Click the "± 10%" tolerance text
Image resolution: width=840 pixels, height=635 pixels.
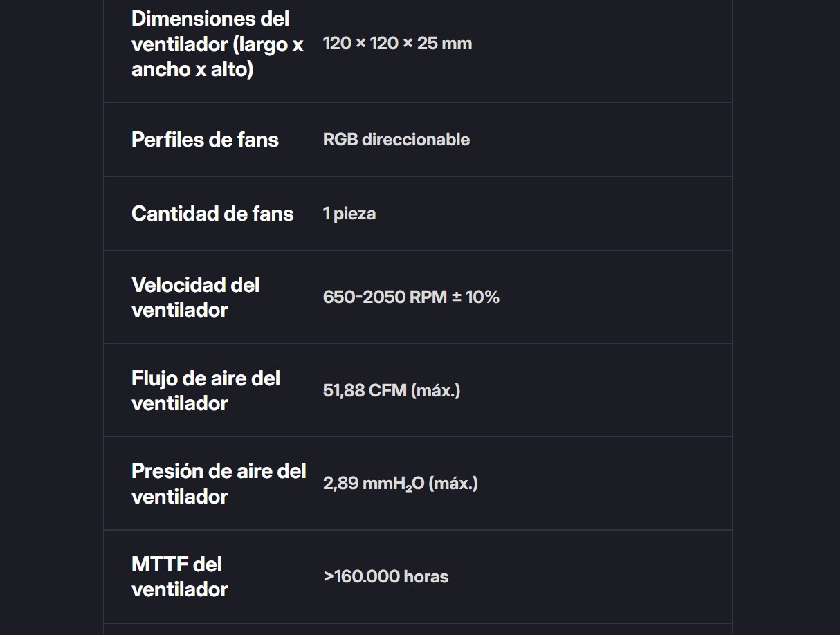click(x=475, y=297)
